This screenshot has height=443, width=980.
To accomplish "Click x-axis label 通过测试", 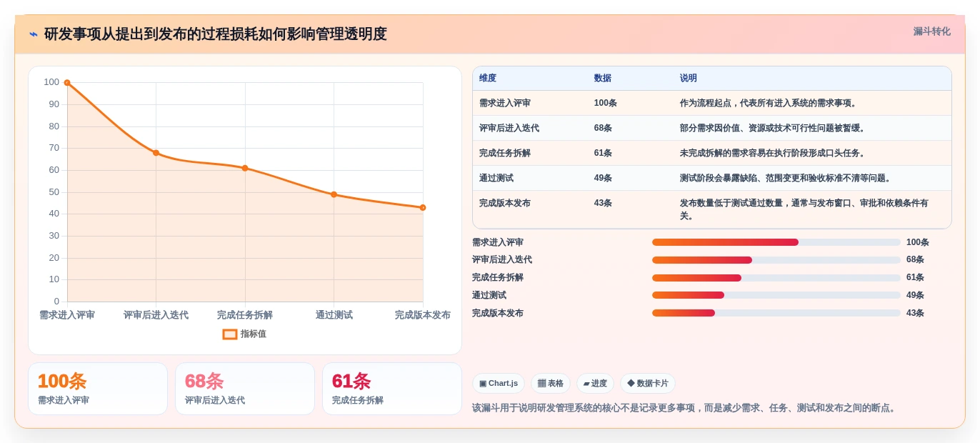I will (x=334, y=315).
